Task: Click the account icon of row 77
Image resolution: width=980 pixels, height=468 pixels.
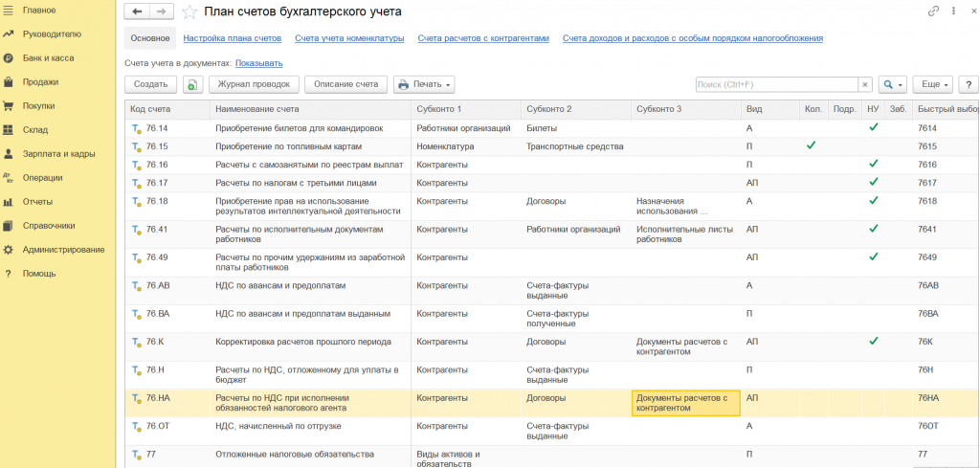Action: (136, 455)
